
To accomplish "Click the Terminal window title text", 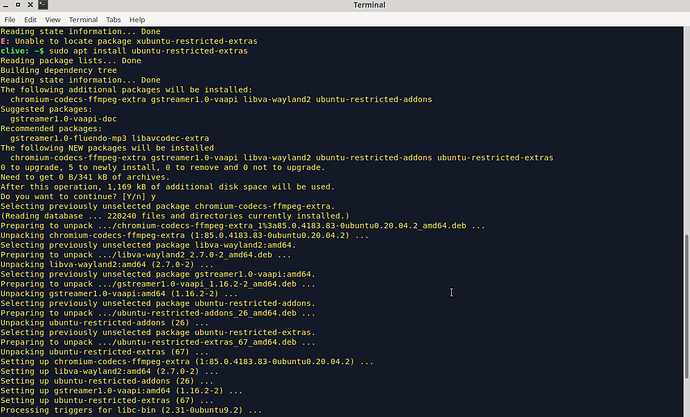I will click(x=369, y=5).
